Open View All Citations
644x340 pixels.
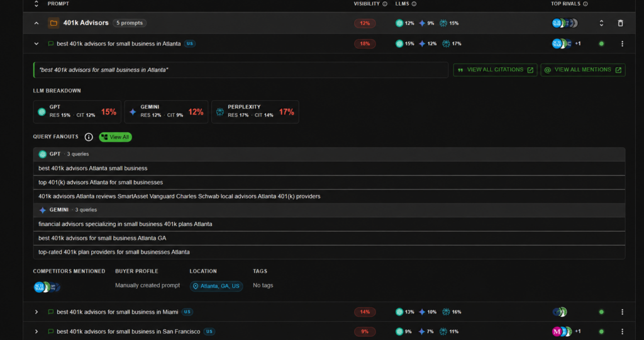[495, 70]
